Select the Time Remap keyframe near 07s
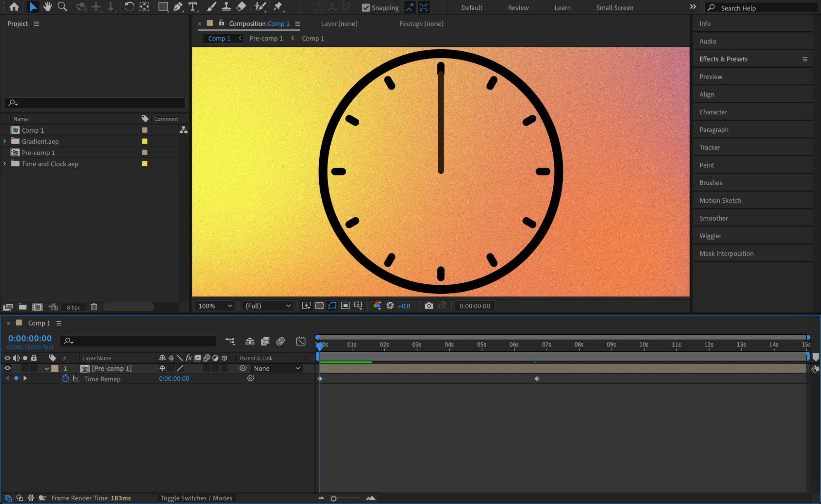Image resolution: width=821 pixels, height=504 pixels. click(537, 379)
